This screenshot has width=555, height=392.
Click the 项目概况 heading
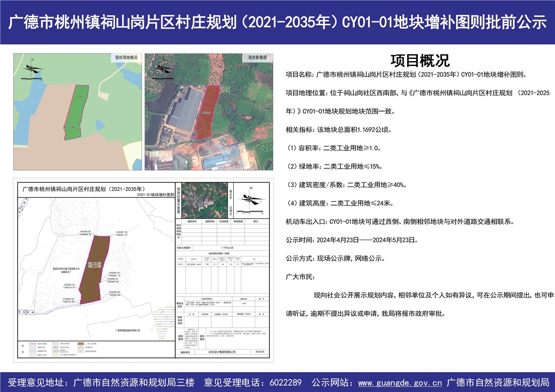tap(420, 60)
